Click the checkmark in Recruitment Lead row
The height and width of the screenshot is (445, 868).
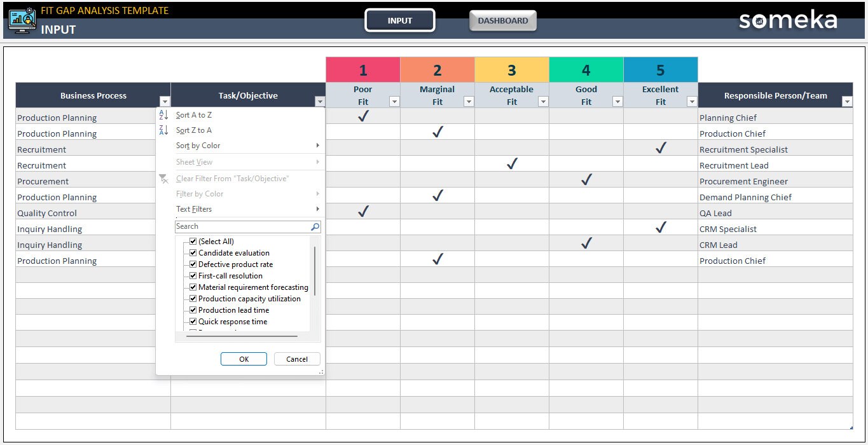512,163
